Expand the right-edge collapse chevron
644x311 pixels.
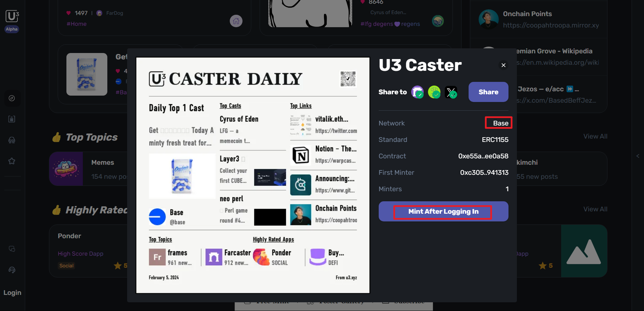coord(638,156)
